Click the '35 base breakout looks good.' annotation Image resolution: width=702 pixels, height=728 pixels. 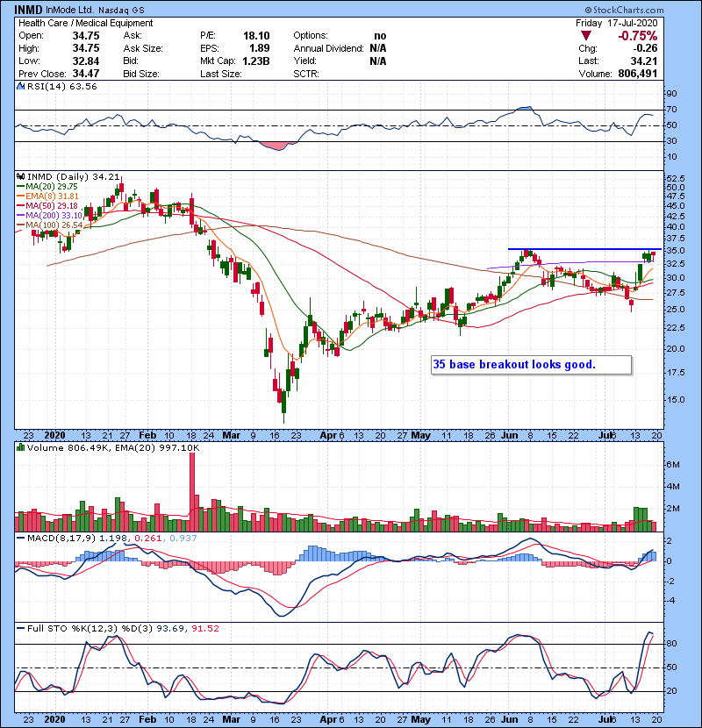pos(532,365)
